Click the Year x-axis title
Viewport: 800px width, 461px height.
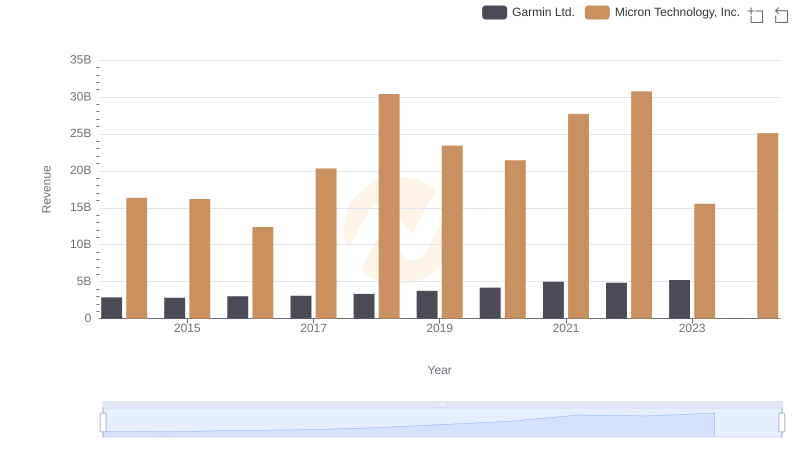[x=439, y=370]
